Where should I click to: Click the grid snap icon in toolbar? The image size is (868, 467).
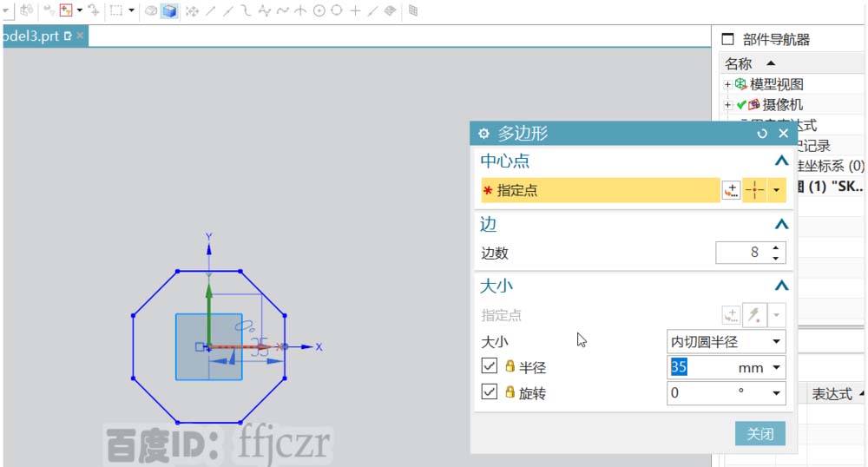pyautogui.click(x=413, y=10)
